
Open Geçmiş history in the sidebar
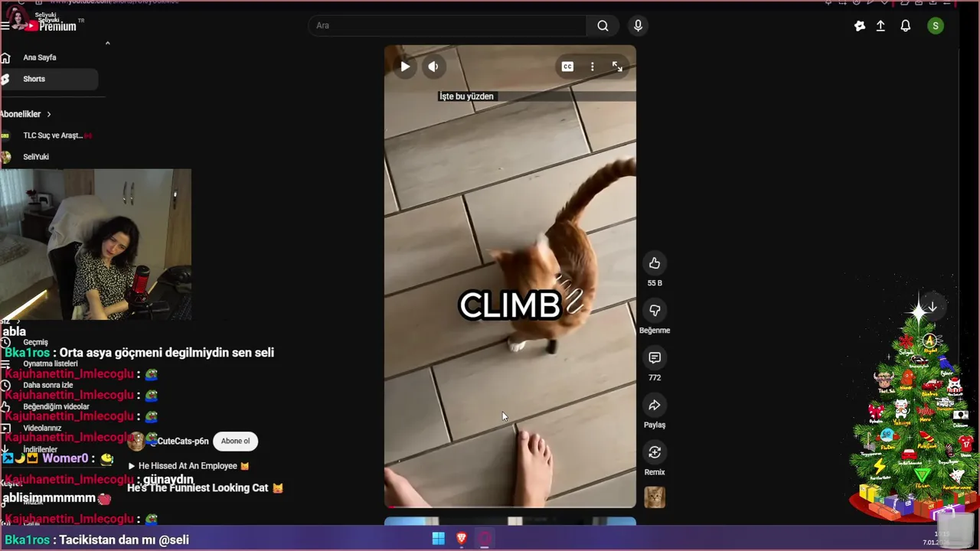coord(35,342)
